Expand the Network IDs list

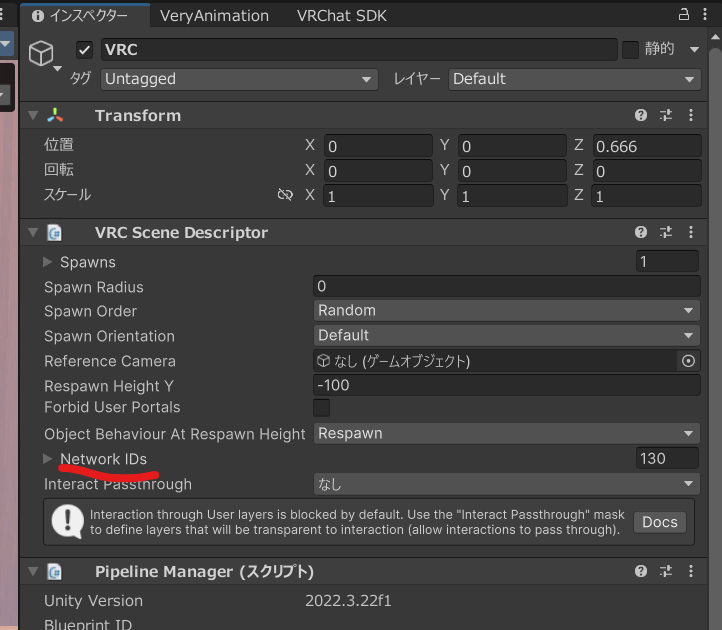48,459
